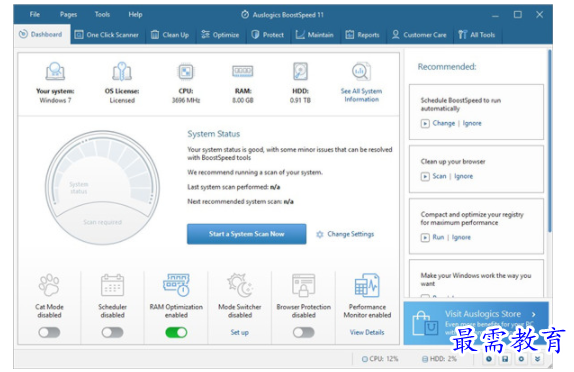Open the Optimize tab
The height and width of the screenshot is (372, 574).
[220, 35]
